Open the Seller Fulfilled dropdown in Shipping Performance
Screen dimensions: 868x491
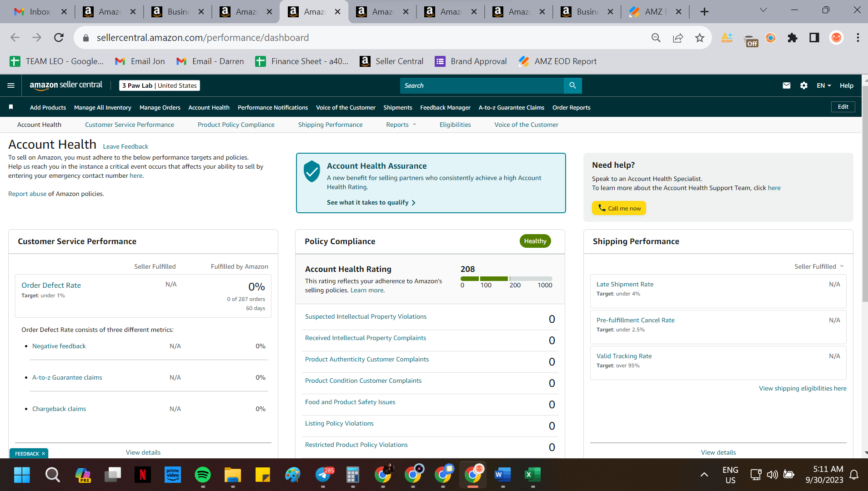819,266
